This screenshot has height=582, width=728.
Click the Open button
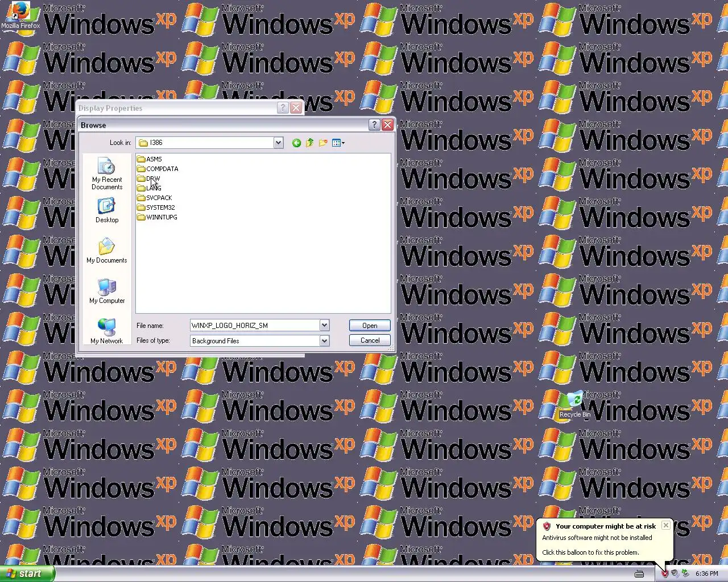point(370,326)
